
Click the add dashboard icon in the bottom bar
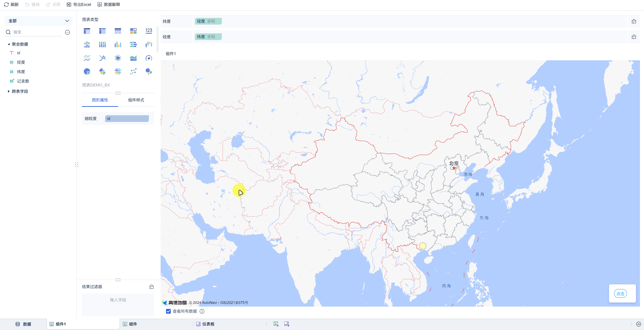click(286, 324)
